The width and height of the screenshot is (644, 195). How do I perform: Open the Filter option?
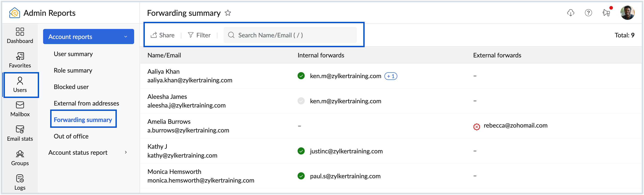(199, 35)
